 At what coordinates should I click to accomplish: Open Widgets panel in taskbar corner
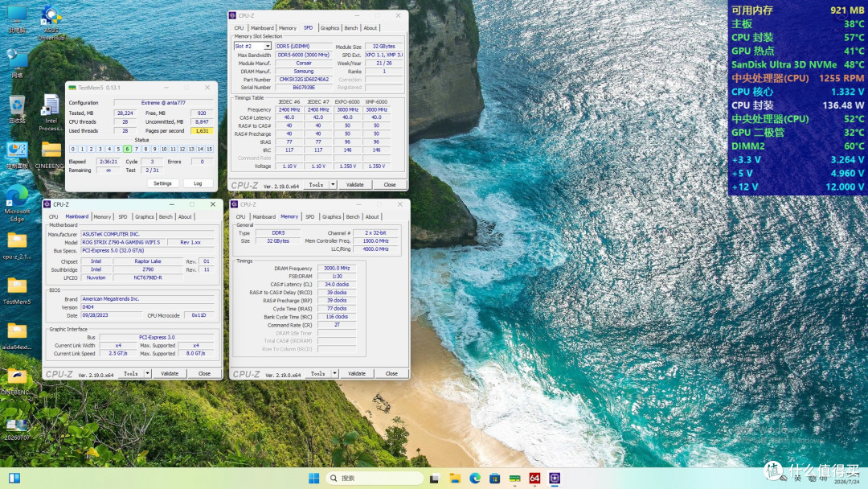point(14,478)
